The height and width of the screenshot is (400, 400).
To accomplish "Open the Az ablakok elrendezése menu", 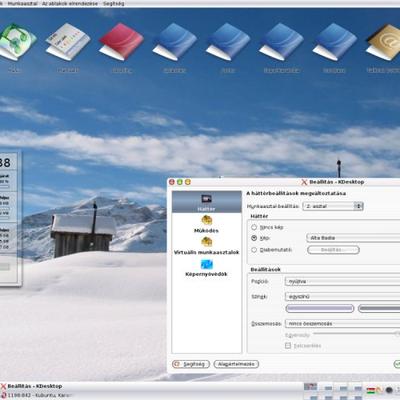I will (x=70, y=4).
